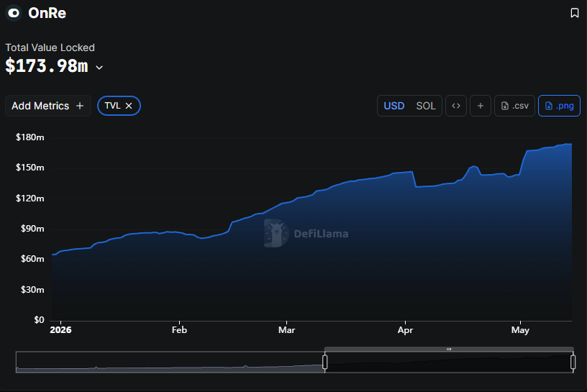587x392 pixels.
Task: Open the embed code button
Action: (x=455, y=106)
